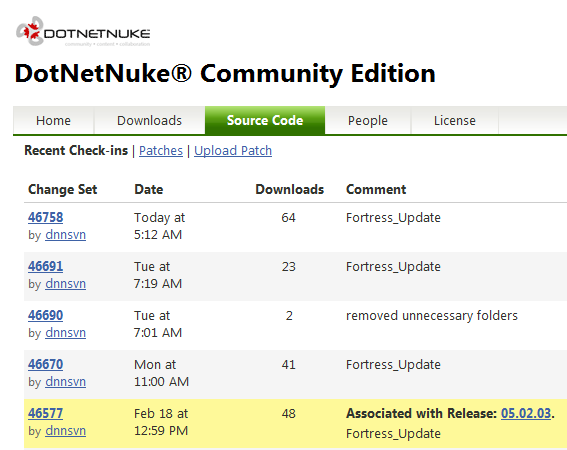Viewport: 567px width, 450px height.
Task: Open change set 46690
Action: coord(46,315)
